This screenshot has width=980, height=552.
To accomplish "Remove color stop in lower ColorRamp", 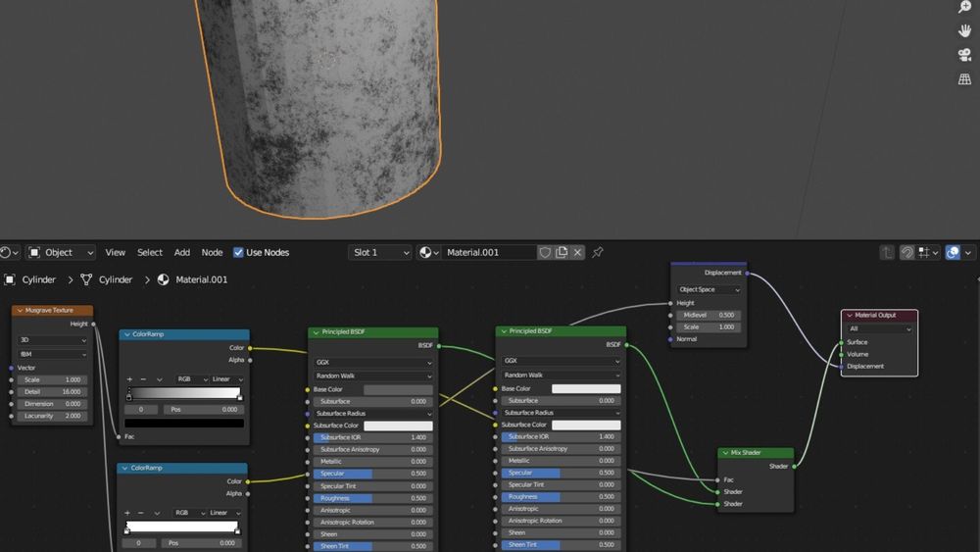I will (141, 513).
